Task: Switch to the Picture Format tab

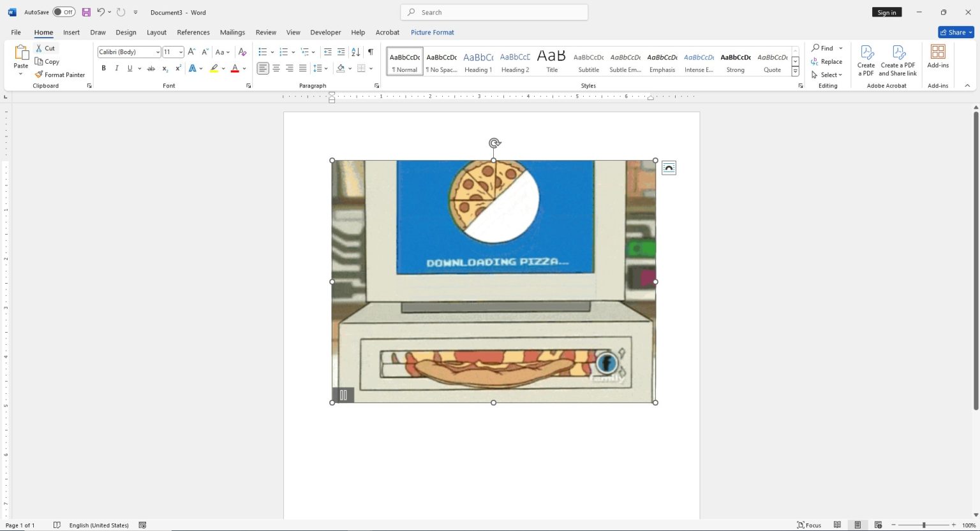Action: tap(433, 33)
